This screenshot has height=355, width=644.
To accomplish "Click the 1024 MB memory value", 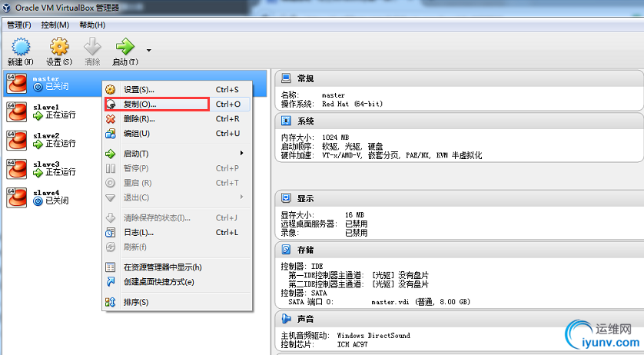I will click(336, 138).
